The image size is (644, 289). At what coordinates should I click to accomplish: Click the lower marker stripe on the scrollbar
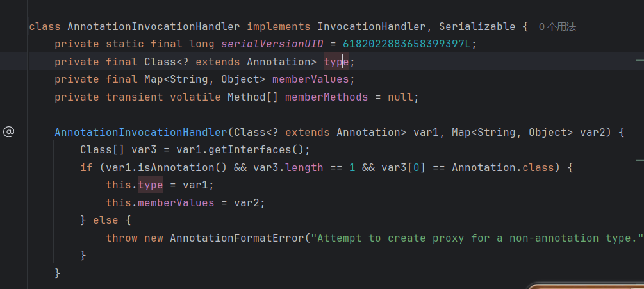(x=640, y=160)
